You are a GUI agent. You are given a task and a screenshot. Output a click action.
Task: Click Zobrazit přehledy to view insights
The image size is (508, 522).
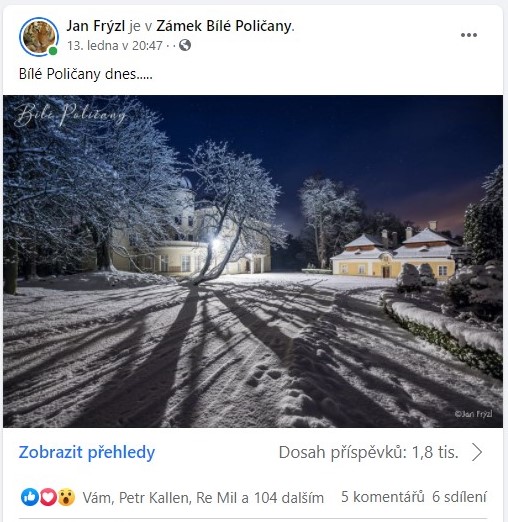click(87, 452)
